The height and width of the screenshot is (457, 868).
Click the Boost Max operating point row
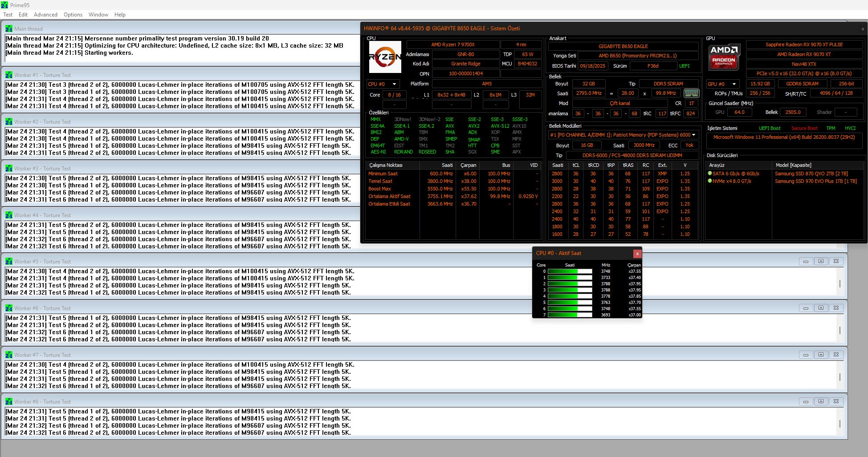pyautogui.click(x=453, y=189)
